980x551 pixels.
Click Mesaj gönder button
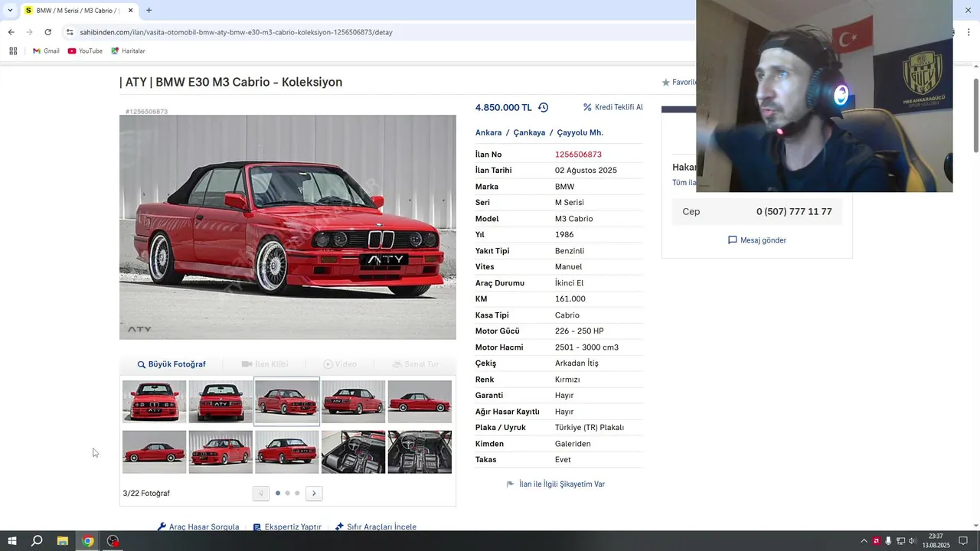[x=757, y=240]
